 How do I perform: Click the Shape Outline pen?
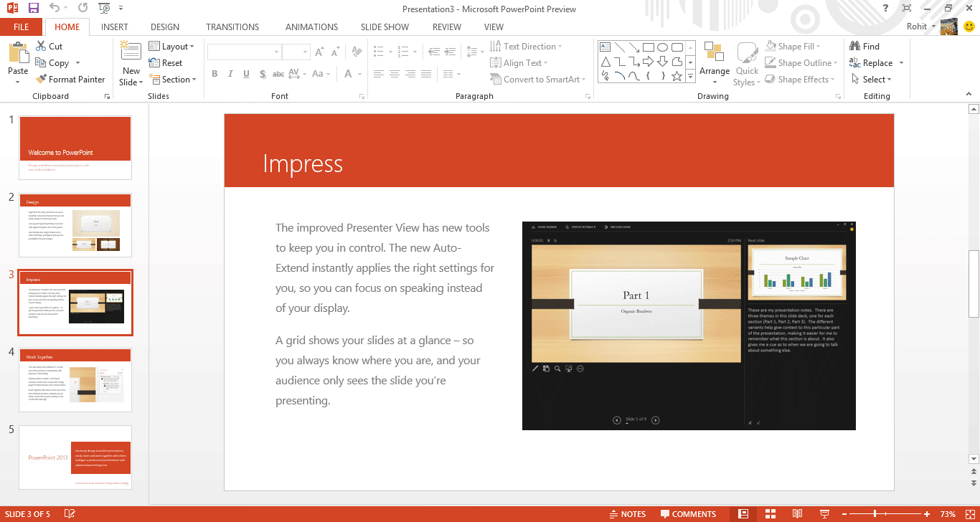(771, 63)
